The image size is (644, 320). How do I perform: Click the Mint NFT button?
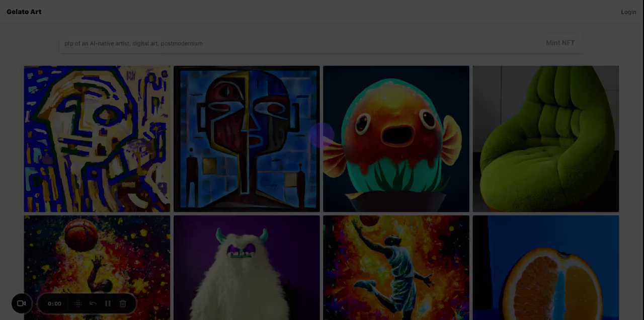pos(560,43)
